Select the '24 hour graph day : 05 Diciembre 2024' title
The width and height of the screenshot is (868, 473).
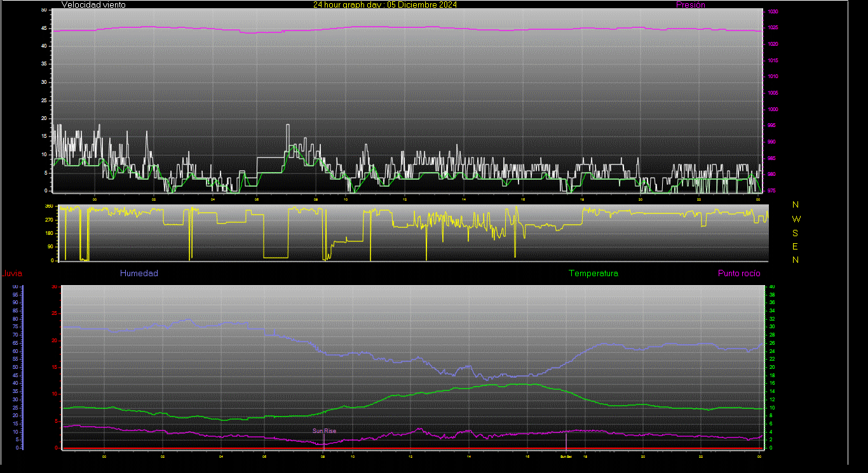coord(384,4)
